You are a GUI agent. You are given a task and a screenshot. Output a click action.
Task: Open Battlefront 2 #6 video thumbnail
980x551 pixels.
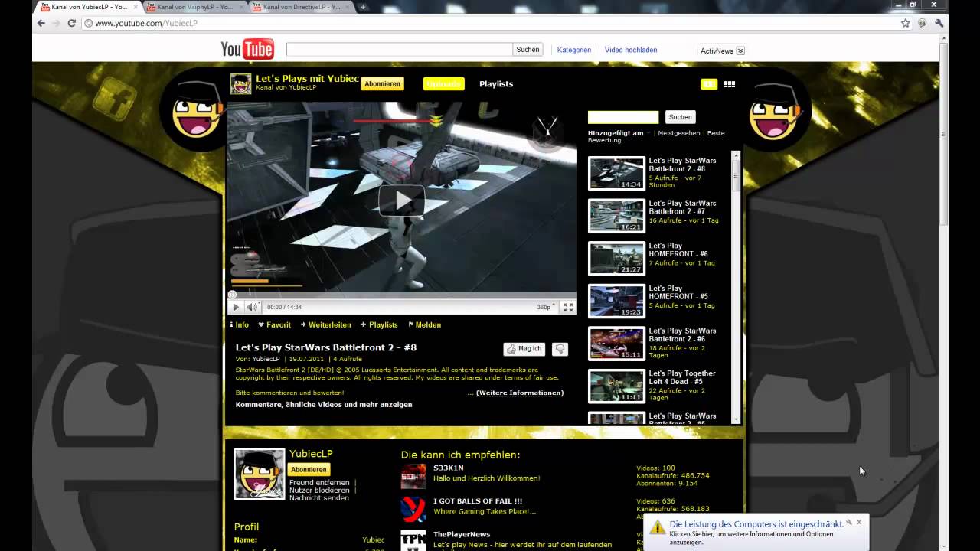pyautogui.click(x=616, y=343)
